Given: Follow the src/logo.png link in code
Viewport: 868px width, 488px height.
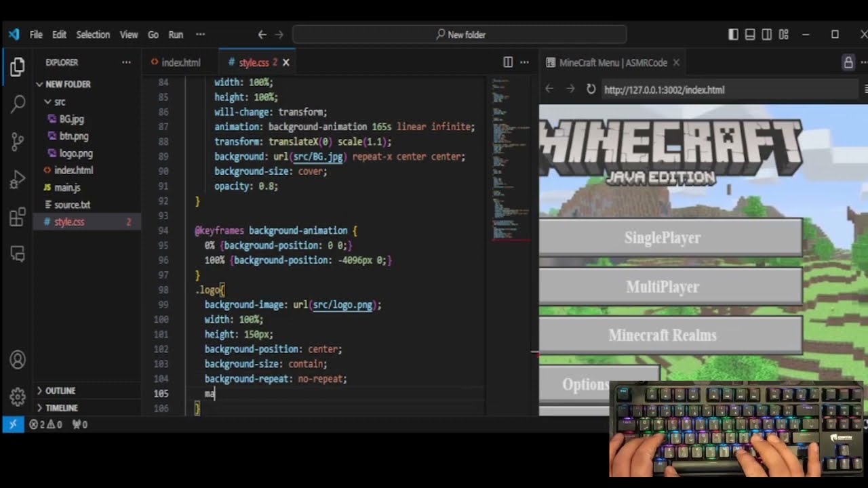Looking at the screenshot, I should (342, 305).
